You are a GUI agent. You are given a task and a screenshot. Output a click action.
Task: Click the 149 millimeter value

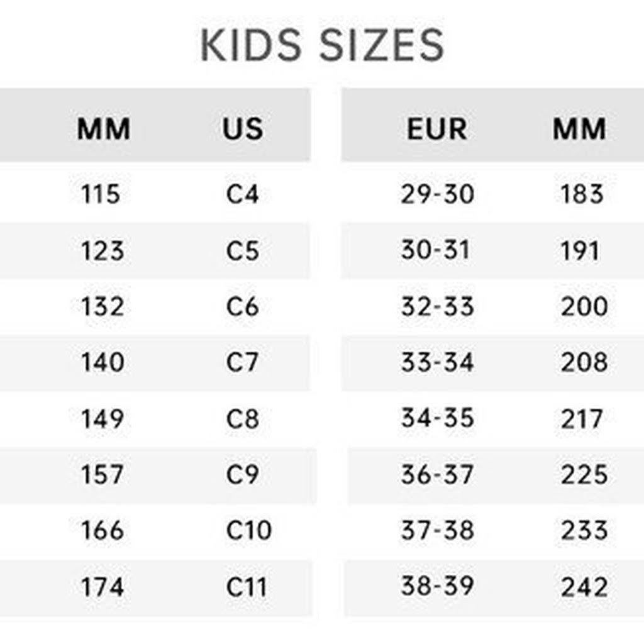(x=103, y=419)
